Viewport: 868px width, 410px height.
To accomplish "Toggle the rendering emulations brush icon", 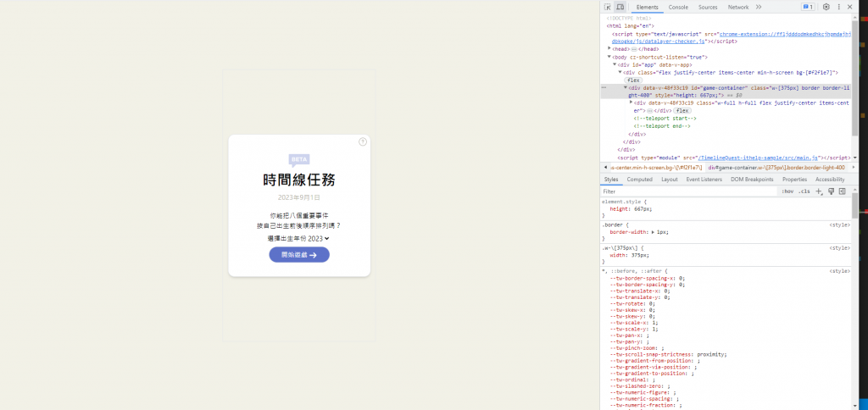I will [x=831, y=191].
